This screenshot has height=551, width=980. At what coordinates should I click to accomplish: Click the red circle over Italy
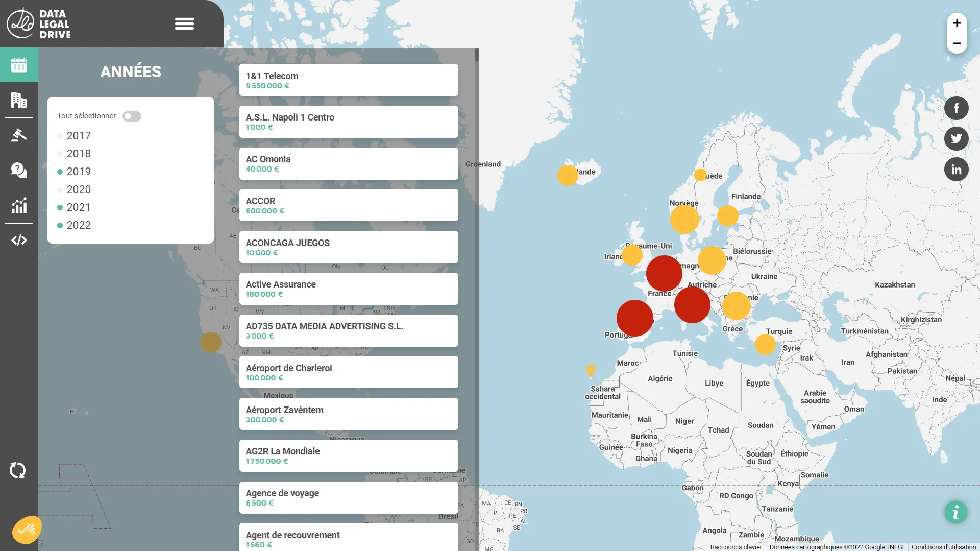pyautogui.click(x=692, y=305)
